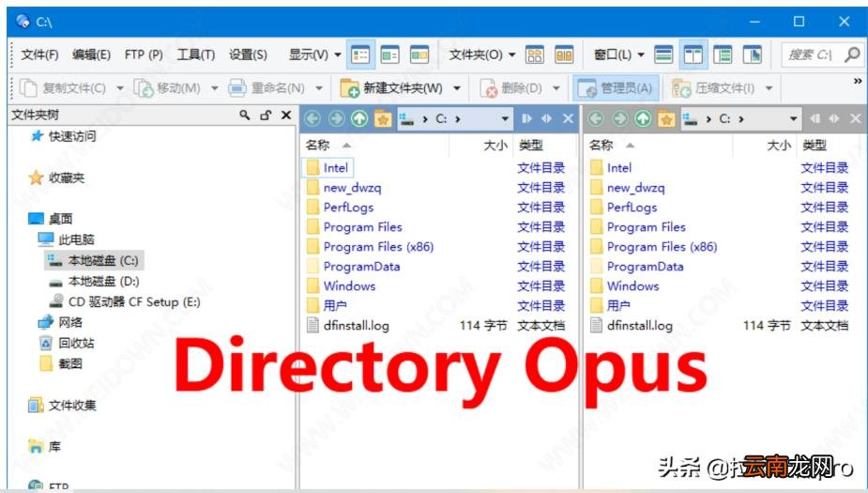868x493 pixels.
Task: Expand the 删除(D) dropdown arrow
Action: pyautogui.click(x=556, y=87)
